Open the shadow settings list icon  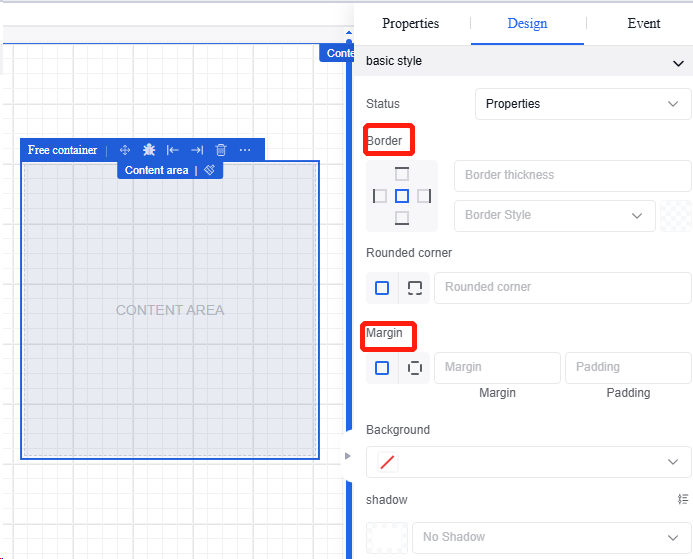(683, 499)
